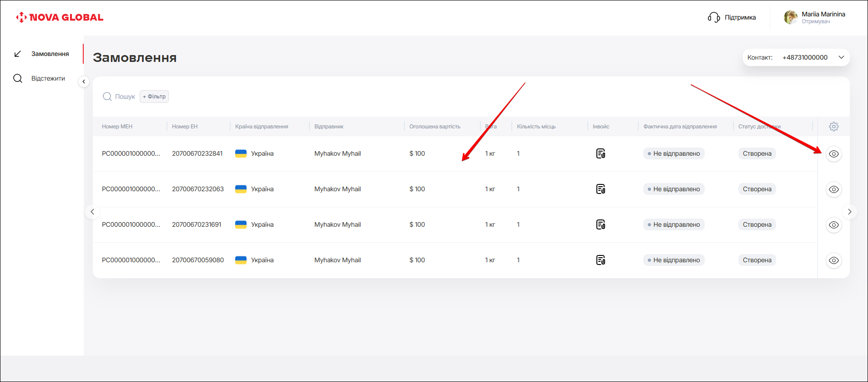Open invoice icon for order 20700670231691
Screen dimensions: 868x382
click(601, 225)
